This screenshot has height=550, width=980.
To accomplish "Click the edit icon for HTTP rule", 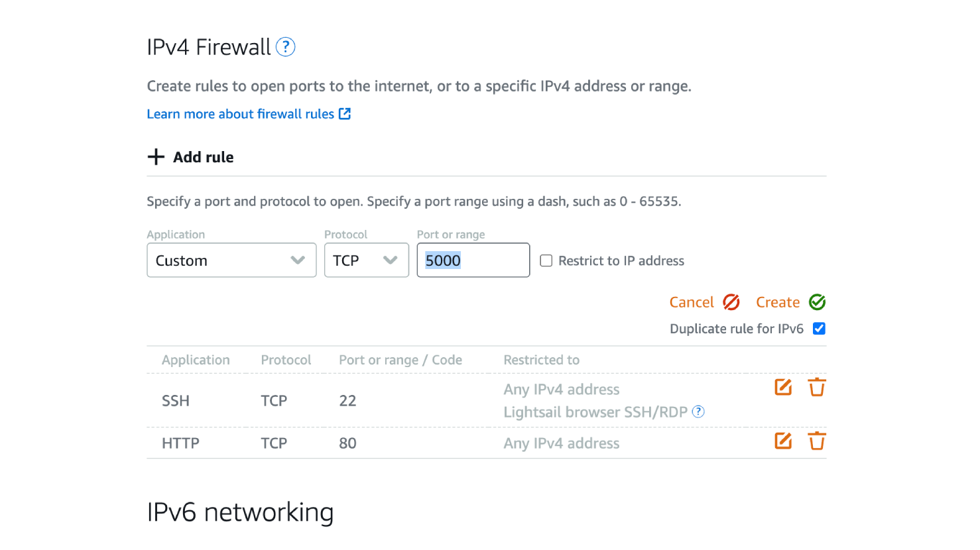I will [x=783, y=441].
